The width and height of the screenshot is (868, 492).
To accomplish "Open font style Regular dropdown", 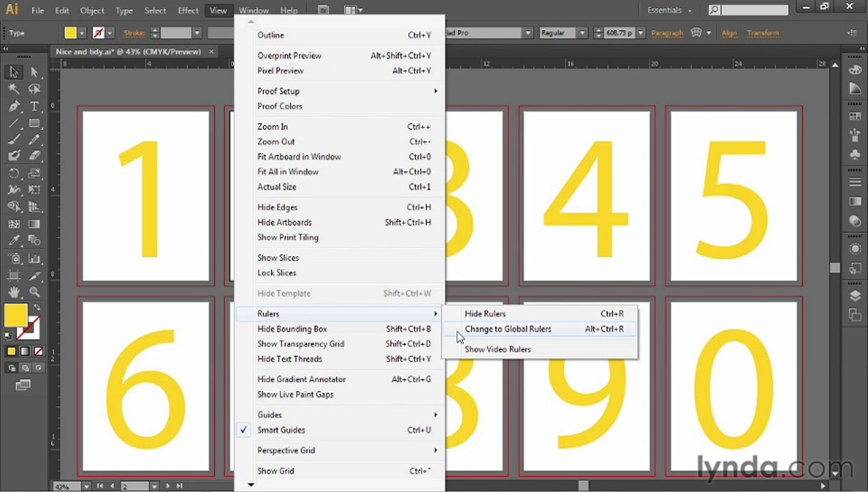I will pyautogui.click(x=582, y=33).
